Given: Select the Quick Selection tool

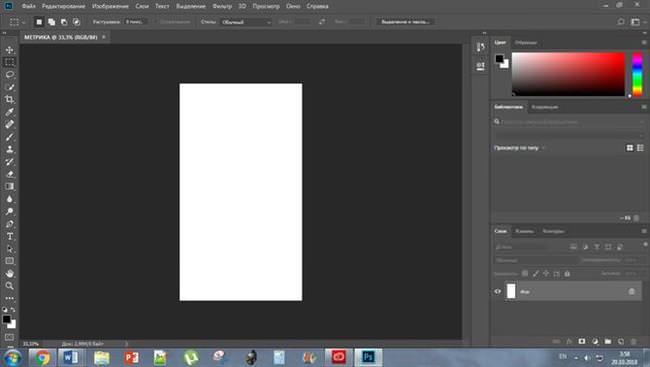Looking at the screenshot, I should click(x=10, y=87).
